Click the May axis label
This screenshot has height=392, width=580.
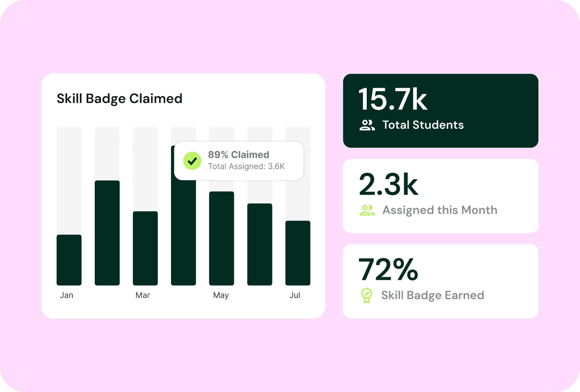tap(221, 295)
